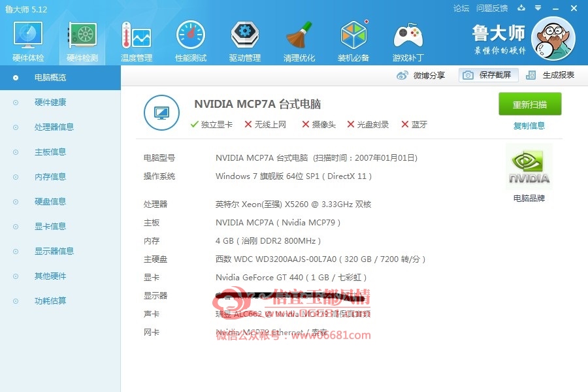Image resolution: width=588 pixels, height=392 pixels.
Task: Open the 论坛 forum link
Action: [461, 8]
